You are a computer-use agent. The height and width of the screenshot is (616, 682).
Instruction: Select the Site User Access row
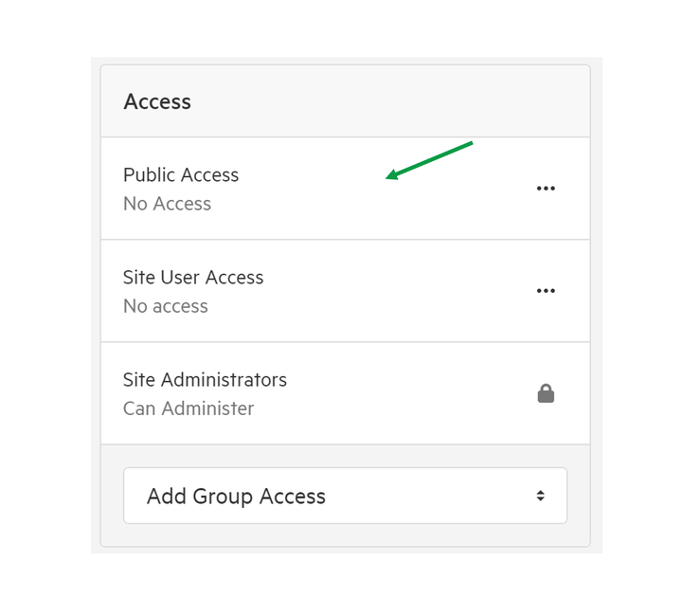[346, 291]
